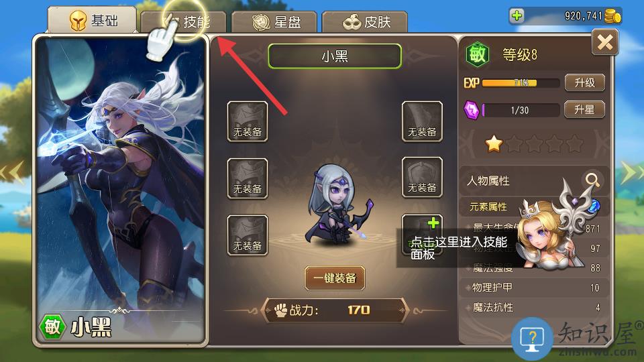Click the 一键装备 auto-equip button
The width and height of the screenshot is (644, 362).
pyautogui.click(x=335, y=278)
